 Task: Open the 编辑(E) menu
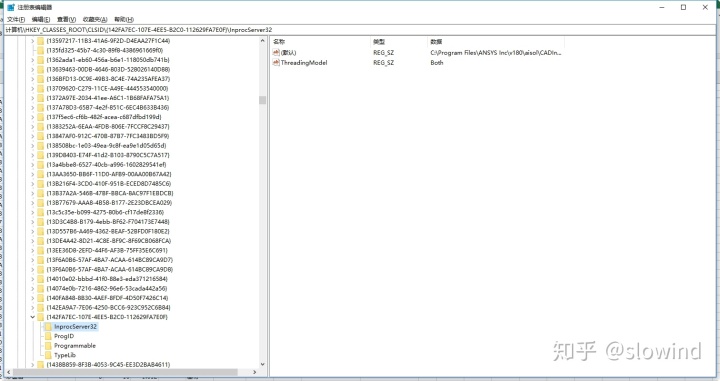coord(41,19)
